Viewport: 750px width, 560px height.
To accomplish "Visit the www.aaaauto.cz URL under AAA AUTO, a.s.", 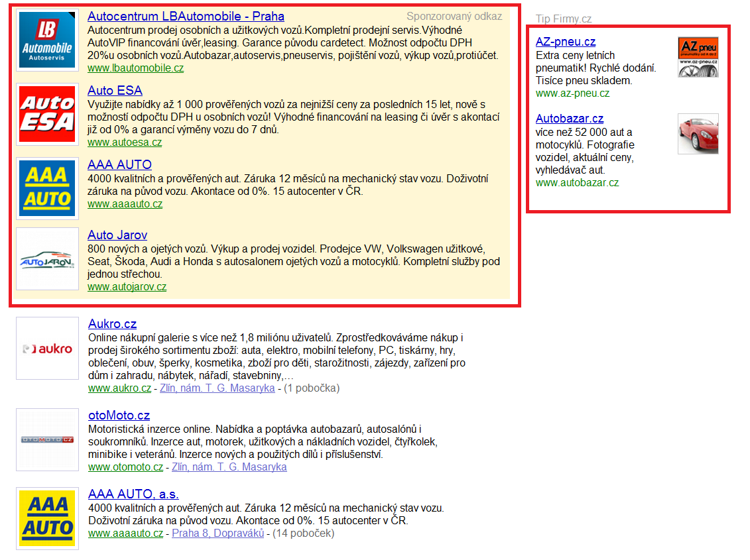I will click(125, 533).
